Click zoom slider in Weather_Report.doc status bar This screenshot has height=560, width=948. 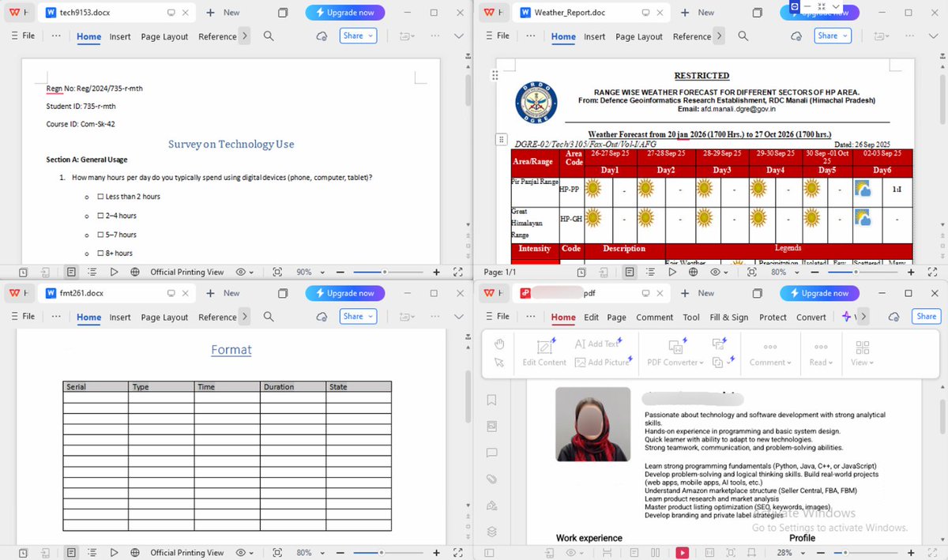(863, 272)
